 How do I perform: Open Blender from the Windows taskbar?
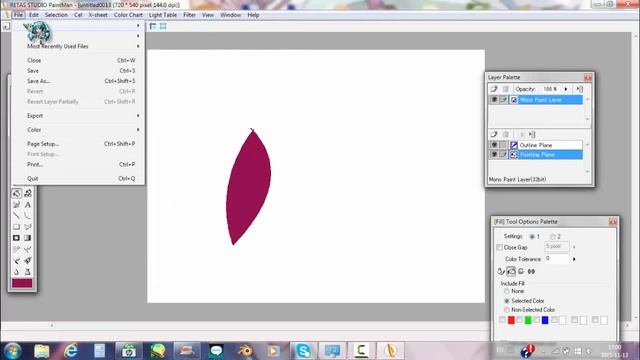tap(245, 351)
